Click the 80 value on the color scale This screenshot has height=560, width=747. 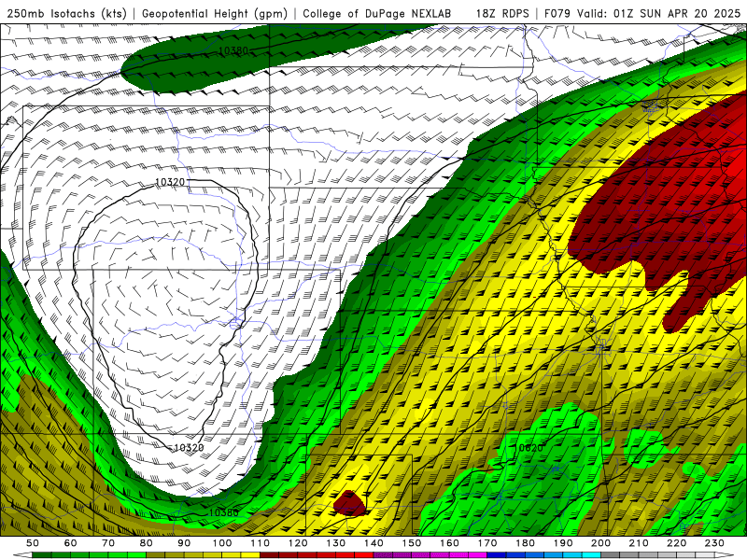click(147, 543)
